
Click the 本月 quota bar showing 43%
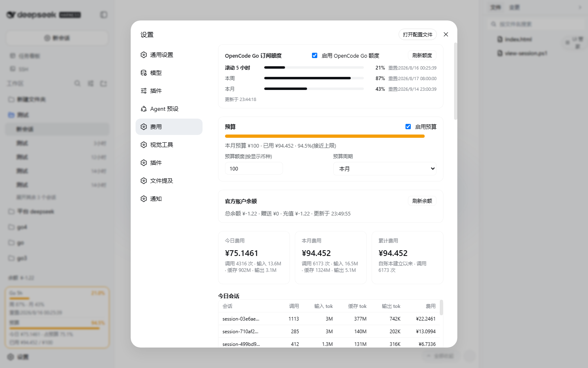(x=314, y=89)
